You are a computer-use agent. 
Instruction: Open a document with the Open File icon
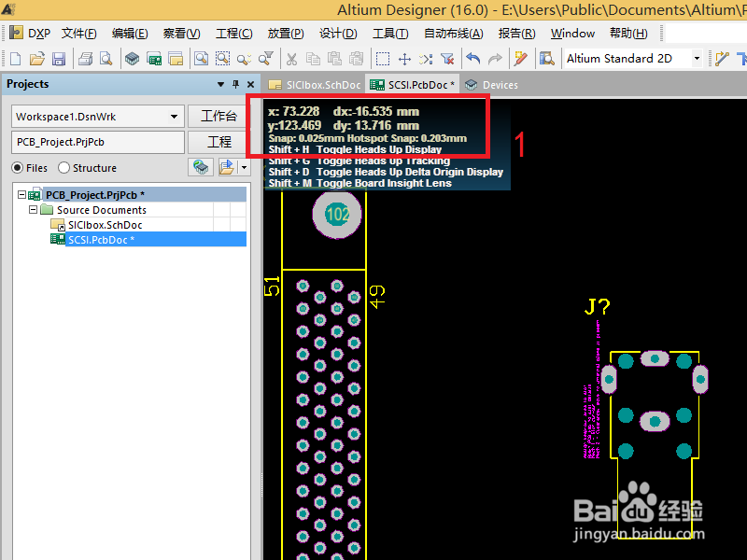point(36,58)
